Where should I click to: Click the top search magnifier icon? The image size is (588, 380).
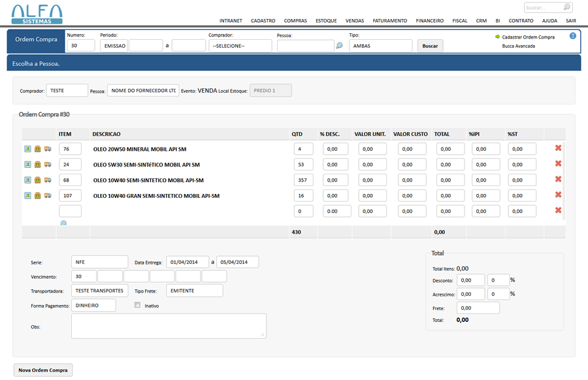pyautogui.click(x=567, y=7)
